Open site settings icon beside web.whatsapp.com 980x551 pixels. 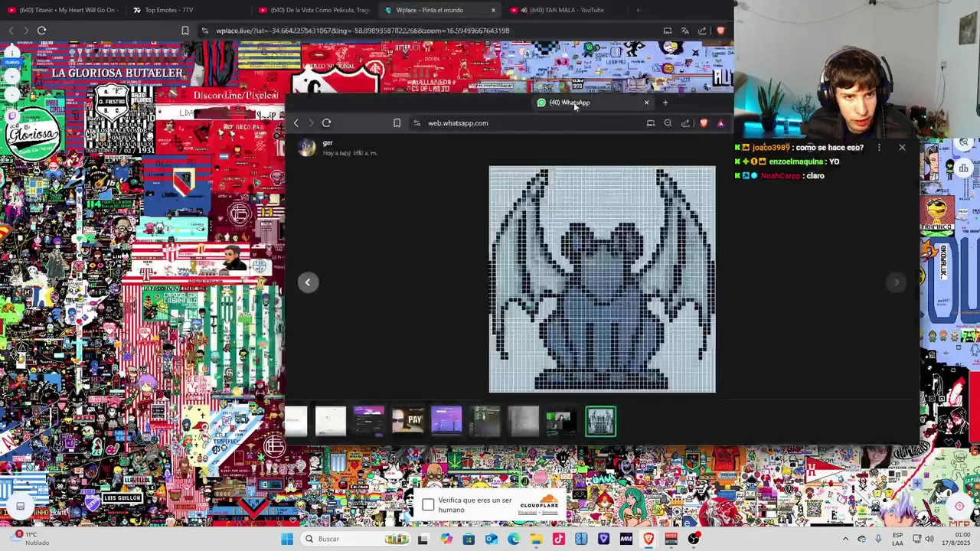tap(416, 123)
